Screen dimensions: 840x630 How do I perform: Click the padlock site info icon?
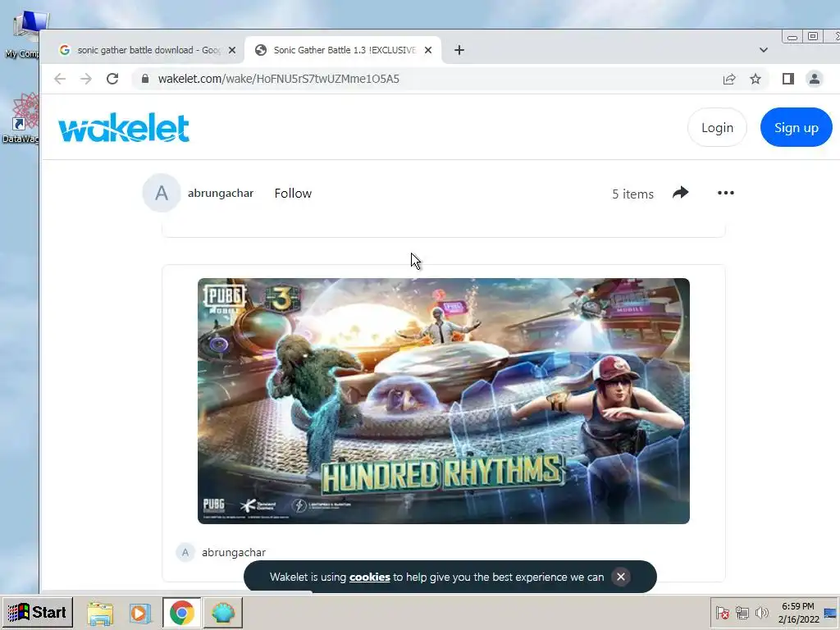coord(144,80)
